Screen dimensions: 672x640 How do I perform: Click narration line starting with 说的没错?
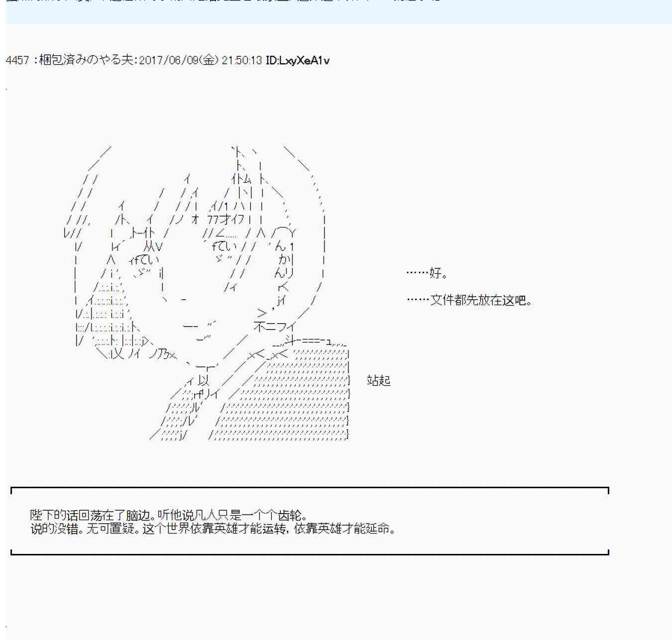(x=213, y=529)
